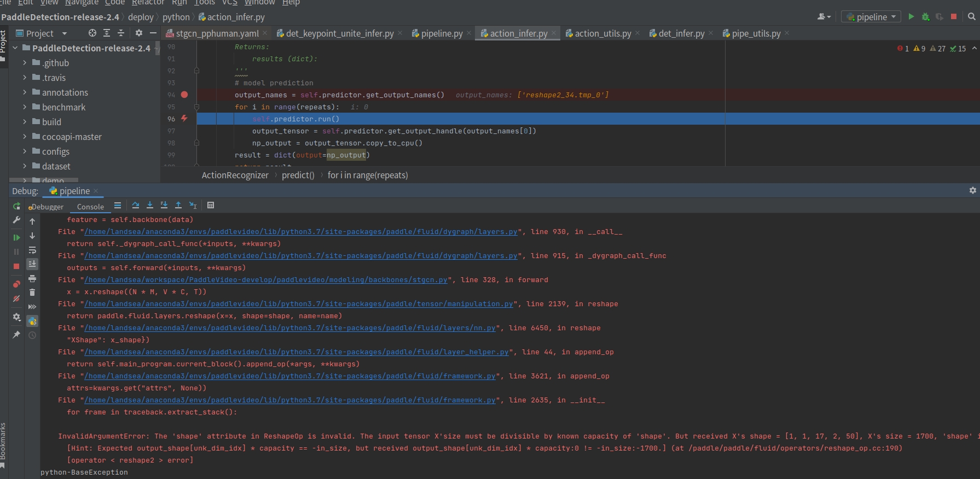
Task: Step into my code icon
Action: [x=164, y=206]
